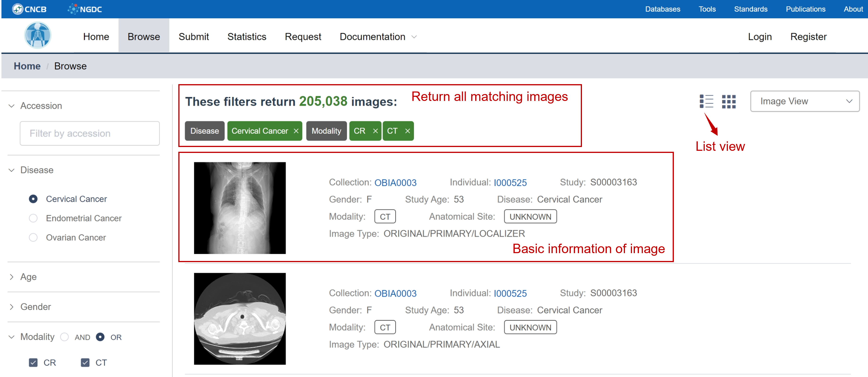The image size is (868, 377).
Task: Open the Request page
Action: (303, 36)
